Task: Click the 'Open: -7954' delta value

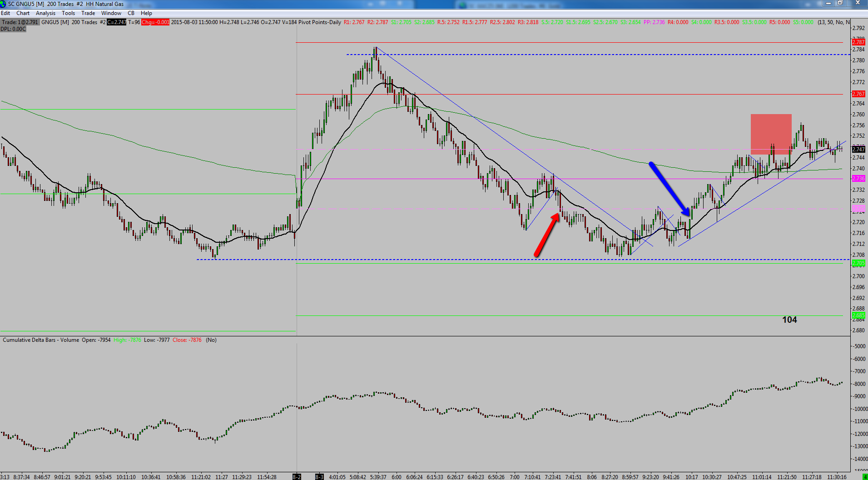Action: 96,340
